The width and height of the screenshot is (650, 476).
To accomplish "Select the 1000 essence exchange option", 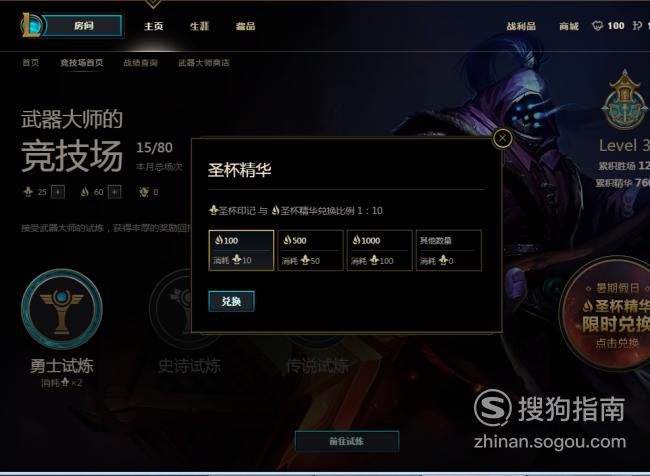I will 379,250.
